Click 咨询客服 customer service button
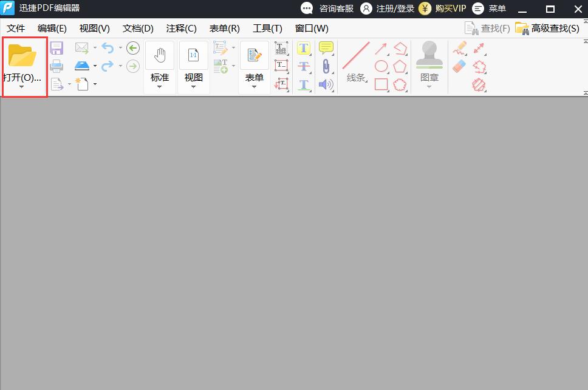The image size is (588, 390). [327, 9]
